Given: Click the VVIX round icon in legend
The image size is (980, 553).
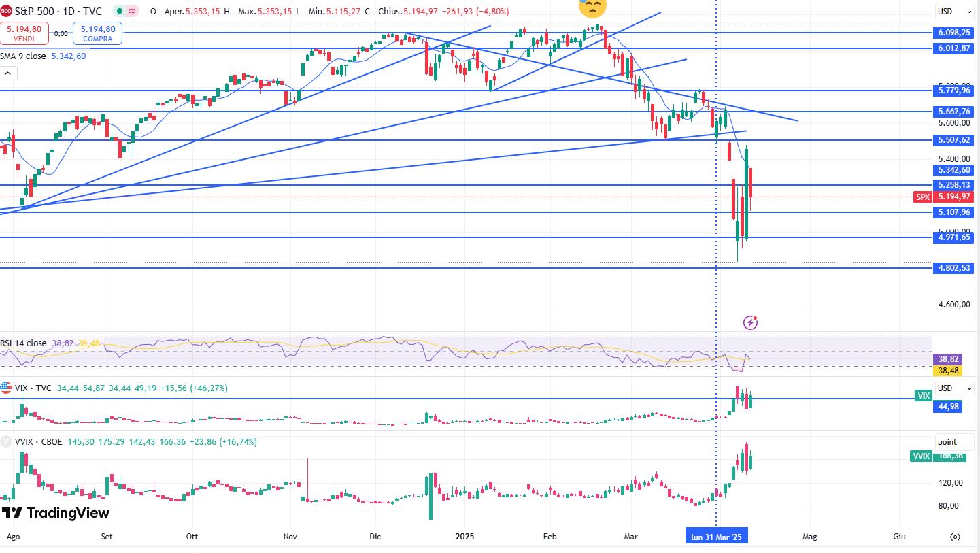Looking at the screenshot, I should (6, 441).
